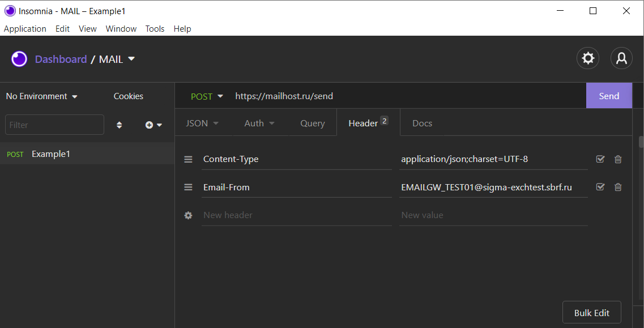Open settings with the gear icon

point(588,58)
